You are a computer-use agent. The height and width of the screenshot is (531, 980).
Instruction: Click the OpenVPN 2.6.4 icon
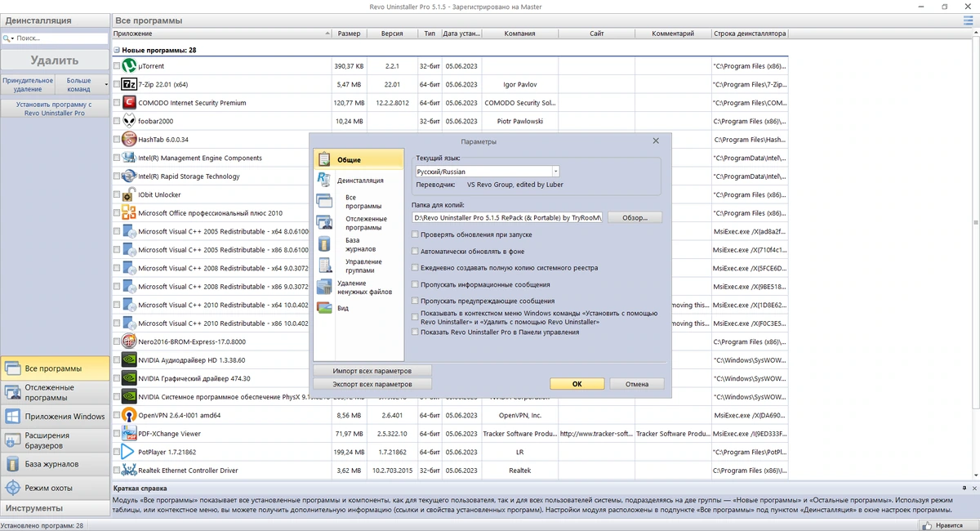click(x=129, y=415)
